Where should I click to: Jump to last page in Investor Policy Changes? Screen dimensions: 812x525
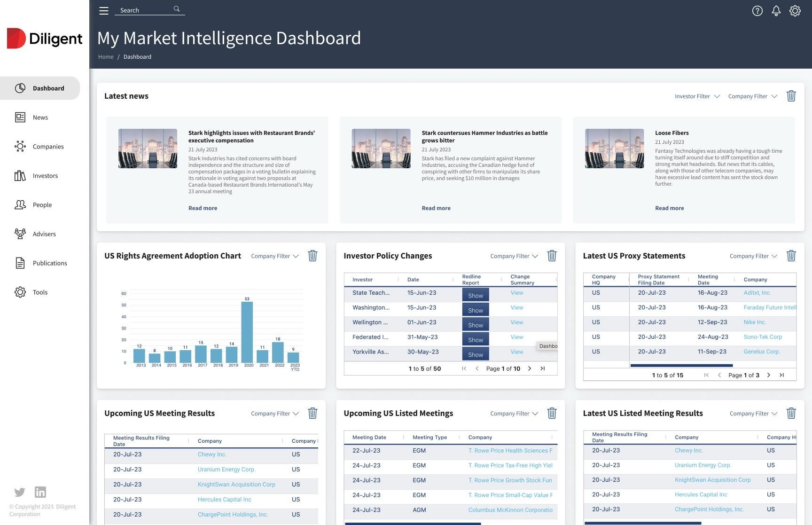click(543, 368)
